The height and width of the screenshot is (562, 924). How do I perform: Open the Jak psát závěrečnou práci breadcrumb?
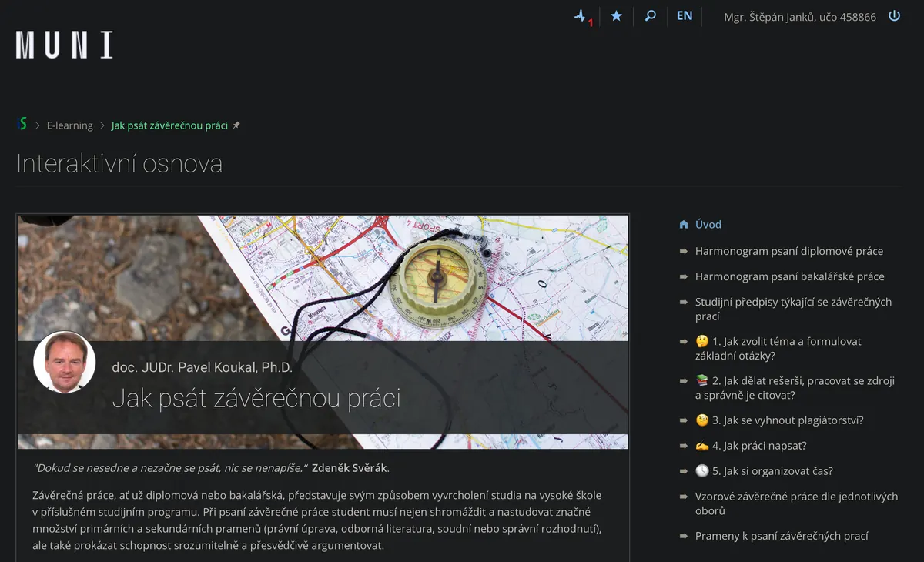169,125
